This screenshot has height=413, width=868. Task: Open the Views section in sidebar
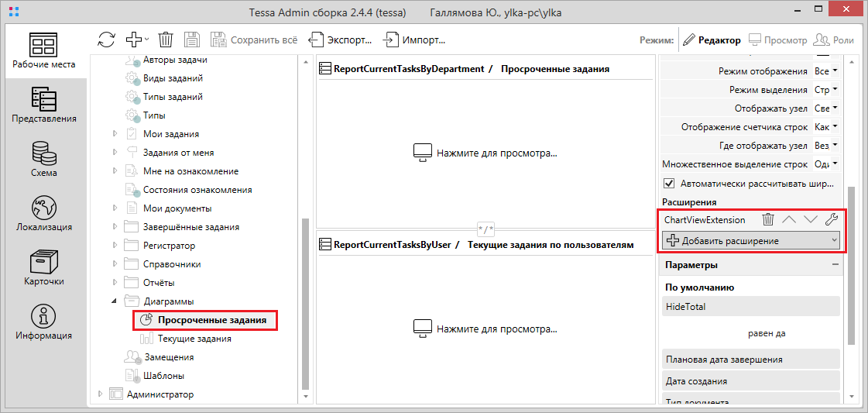click(44, 105)
